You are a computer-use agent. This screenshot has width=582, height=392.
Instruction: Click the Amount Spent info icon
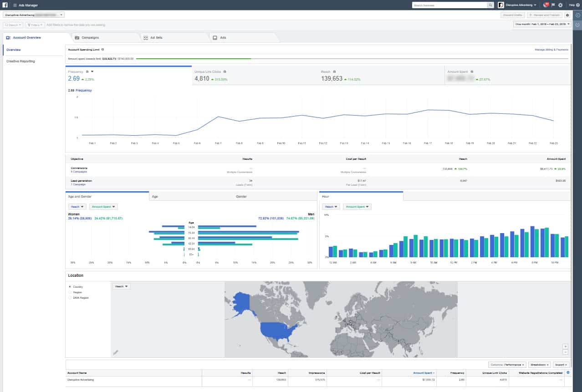(x=472, y=71)
